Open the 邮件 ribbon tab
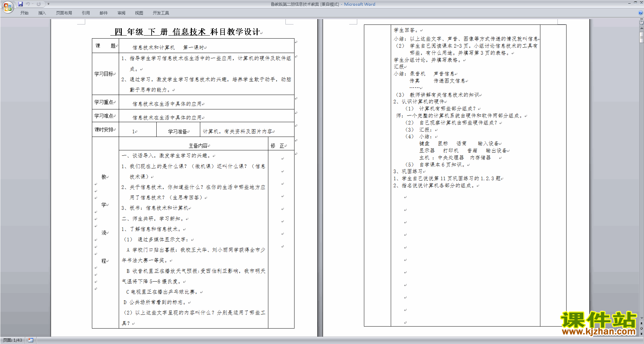 point(104,13)
